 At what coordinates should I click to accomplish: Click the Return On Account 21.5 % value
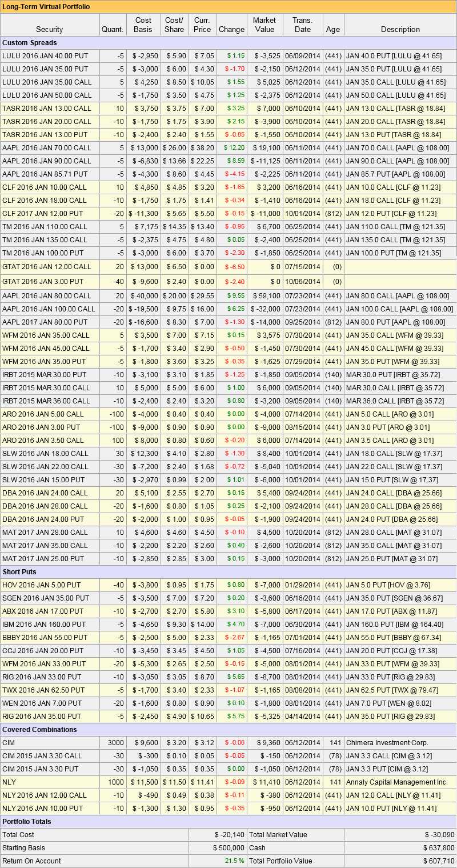tap(234, 861)
